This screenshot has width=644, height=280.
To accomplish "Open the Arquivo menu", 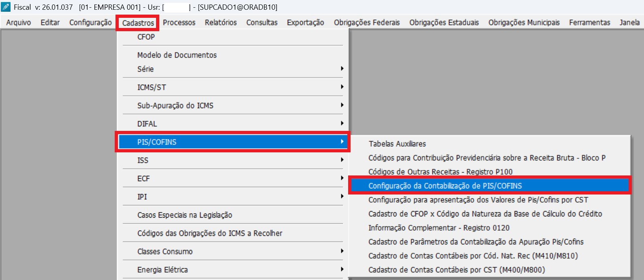I will coord(19,22).
